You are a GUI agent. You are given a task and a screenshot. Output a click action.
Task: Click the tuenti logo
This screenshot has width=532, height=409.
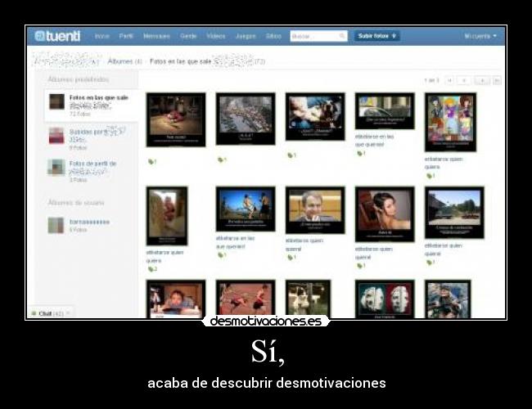(x=57, y=36)
